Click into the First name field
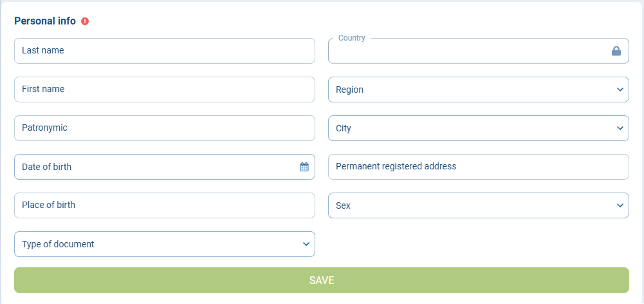The height and width of the screenshot is (304, 644). click(164, 90)
